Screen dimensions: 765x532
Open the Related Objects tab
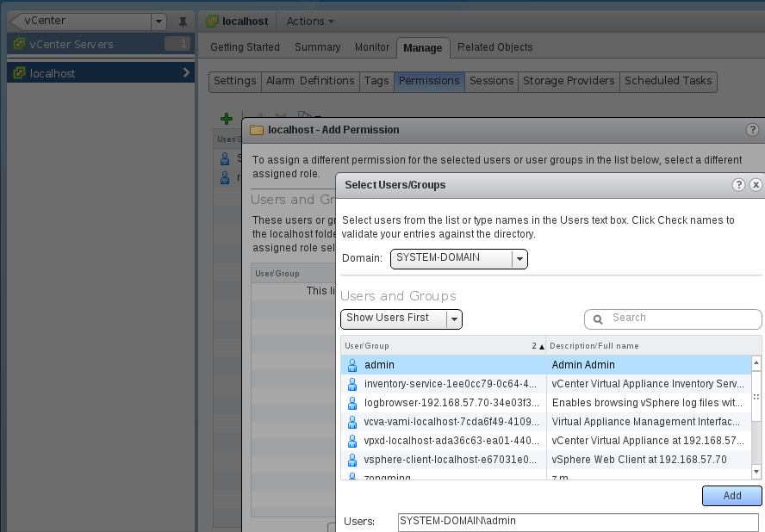click(x=494, y=47)
